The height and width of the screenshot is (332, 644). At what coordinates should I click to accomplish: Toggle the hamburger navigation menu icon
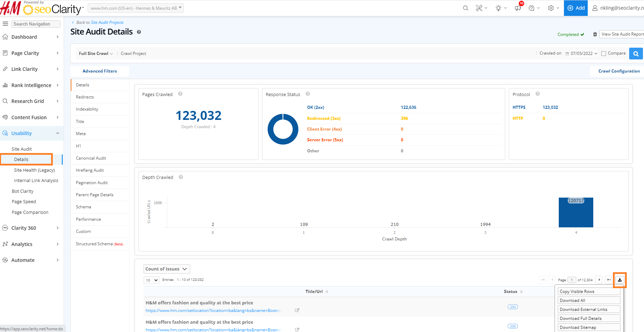[x=6, y=24]
